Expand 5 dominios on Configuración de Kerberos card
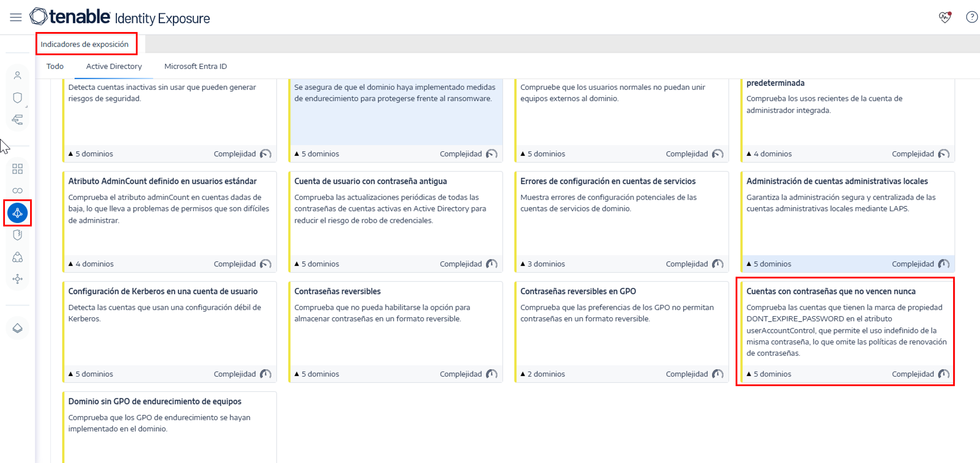Screen dimensions: 980x463 [x=91, y=374]
